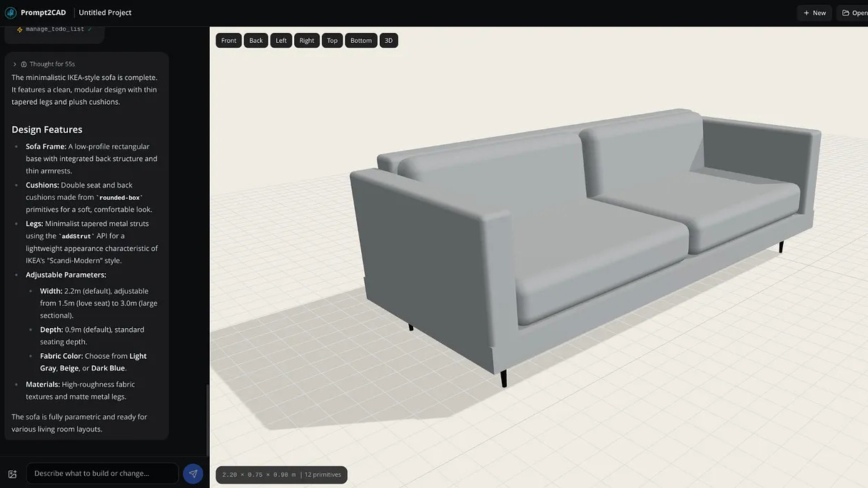Click the Prompt2CAD logo icon
868x488 pixels.
(11, 12)
